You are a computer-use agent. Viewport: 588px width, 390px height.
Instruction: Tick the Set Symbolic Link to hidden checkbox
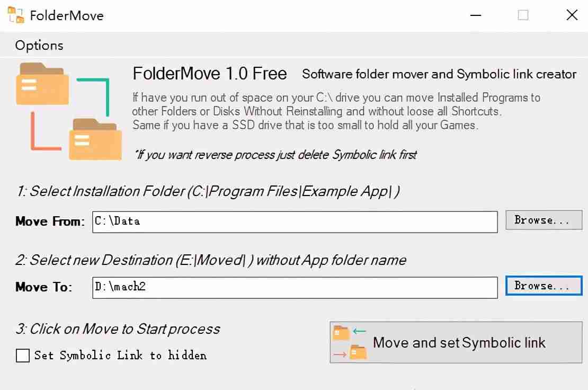(22, 355)
